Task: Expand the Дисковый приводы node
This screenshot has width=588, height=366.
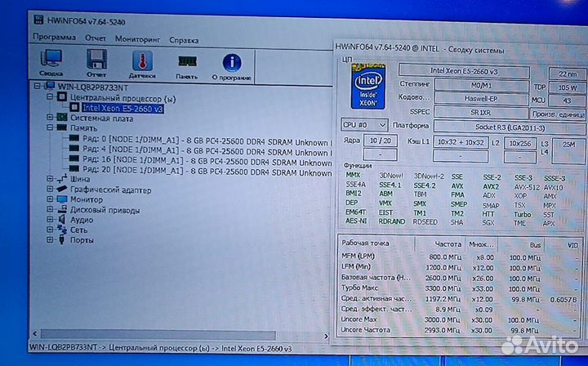Action: pos(50,209)
